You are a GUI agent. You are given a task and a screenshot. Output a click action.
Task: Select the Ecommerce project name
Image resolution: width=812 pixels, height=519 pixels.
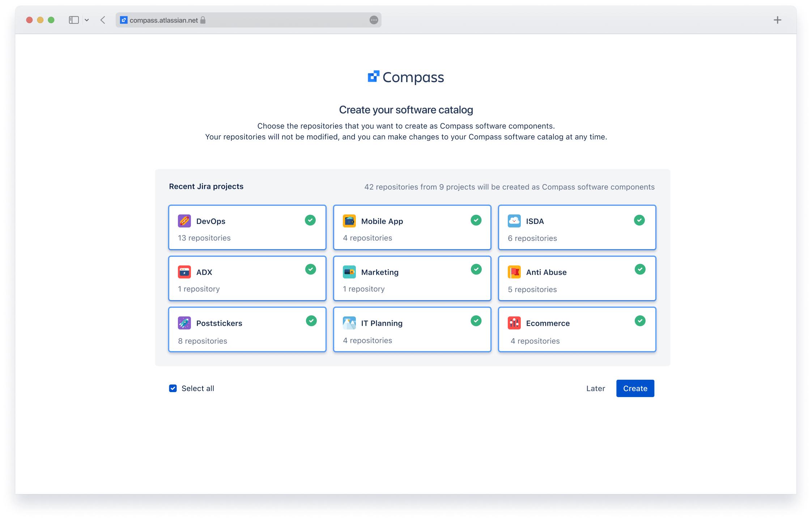[548, 323]
